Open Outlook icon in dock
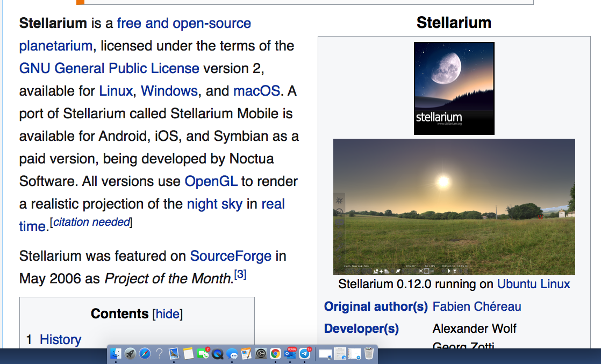The height and width of the screenshot is (364, 601). (x=290, y=353)
